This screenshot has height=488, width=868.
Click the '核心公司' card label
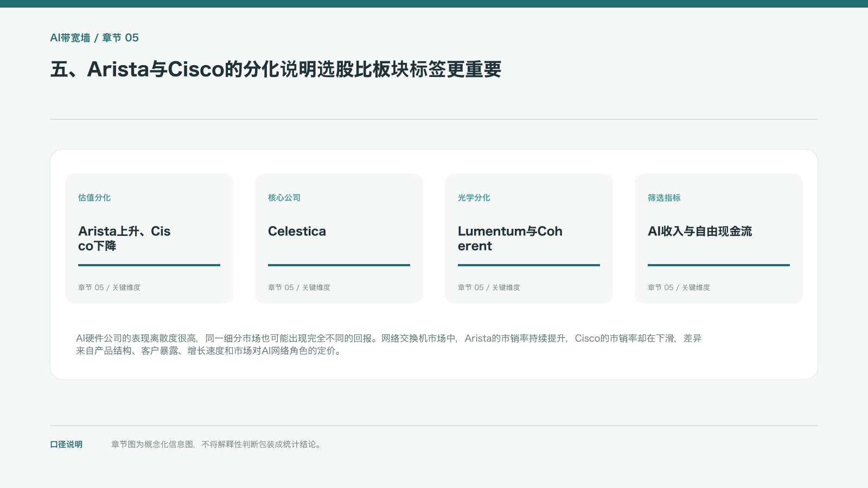pyautogui.click(x=284, y=198)
